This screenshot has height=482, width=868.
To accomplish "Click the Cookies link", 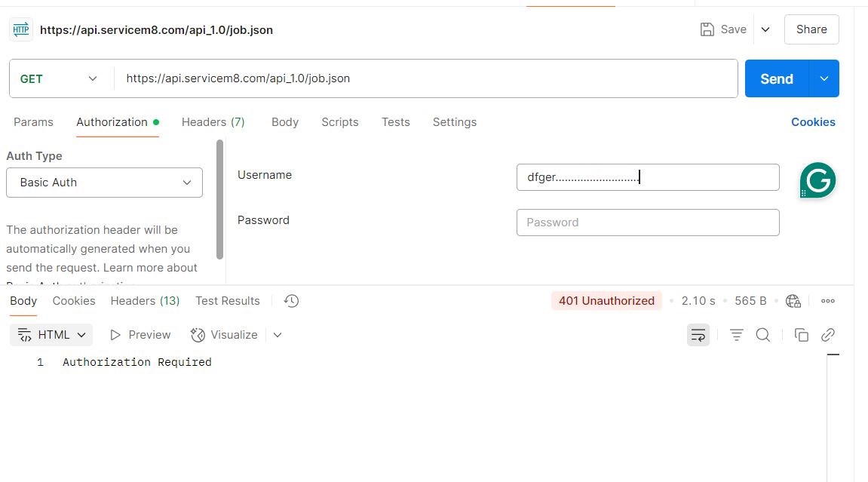I will click(x=813, y=122).
